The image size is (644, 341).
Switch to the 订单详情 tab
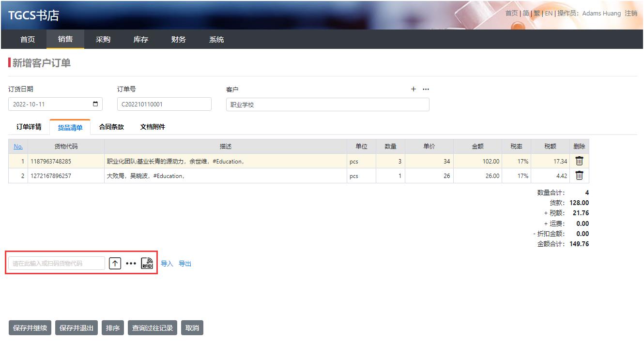click(x=29, y=127)
